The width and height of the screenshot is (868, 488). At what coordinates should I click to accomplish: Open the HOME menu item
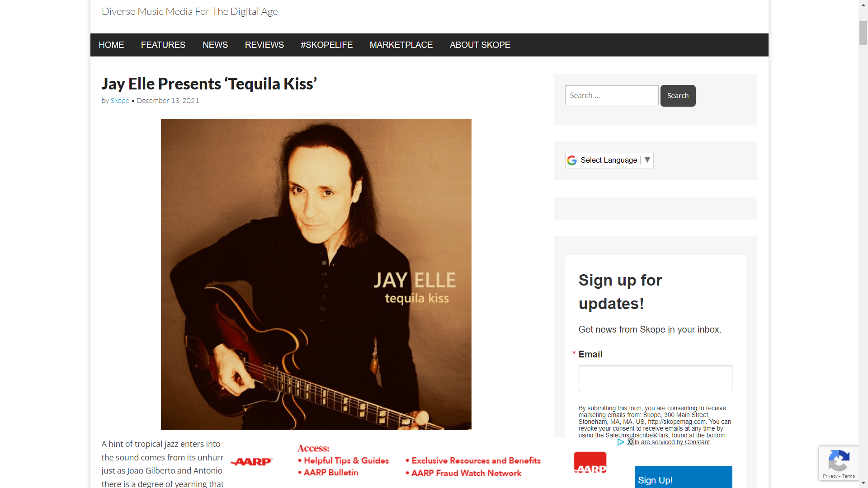click(x=111, y=45)
